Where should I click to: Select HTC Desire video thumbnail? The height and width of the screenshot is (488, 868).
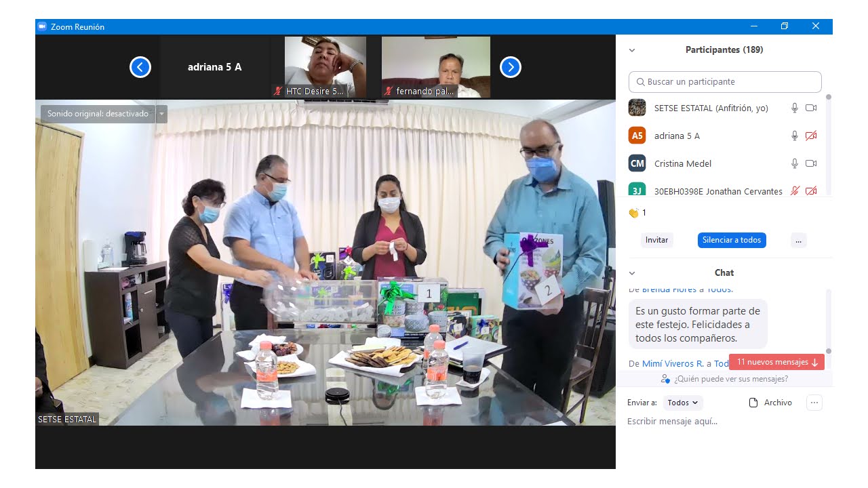(325, 67)
